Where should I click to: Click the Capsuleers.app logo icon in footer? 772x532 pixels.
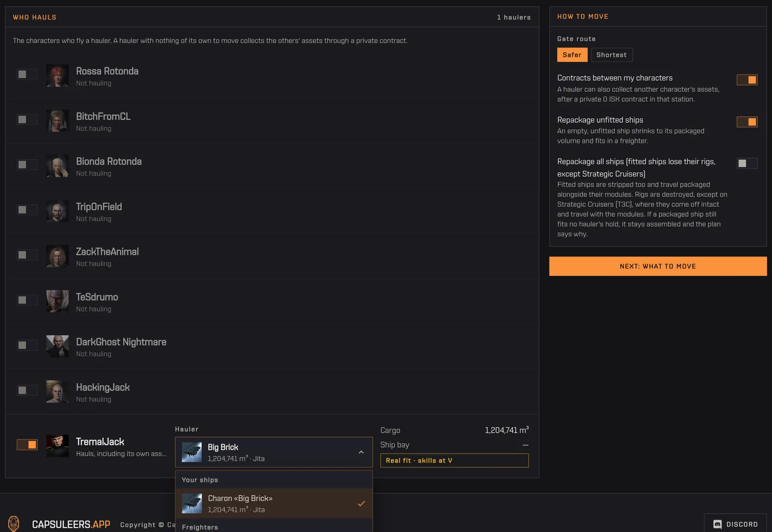click(14, 524)
